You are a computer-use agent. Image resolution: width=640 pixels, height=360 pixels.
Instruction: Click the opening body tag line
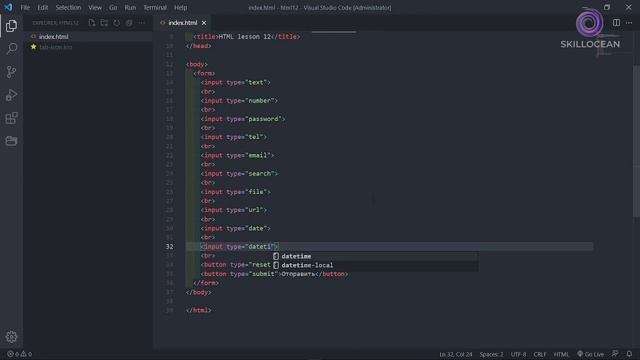pos(197,64)
